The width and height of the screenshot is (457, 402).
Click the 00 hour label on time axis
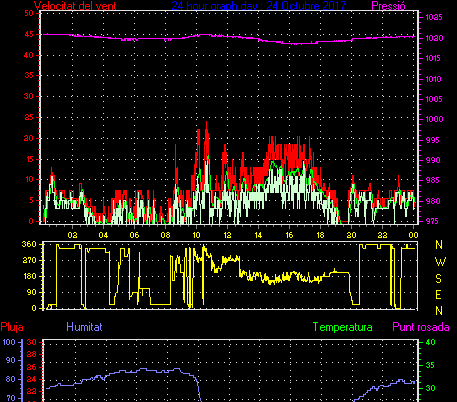[413, 235]
